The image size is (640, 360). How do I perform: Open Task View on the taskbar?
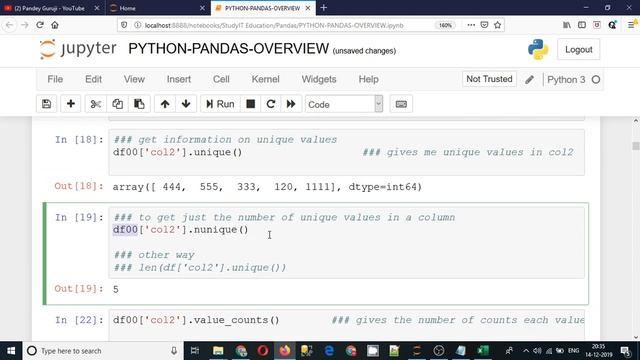tap(195, 351)
